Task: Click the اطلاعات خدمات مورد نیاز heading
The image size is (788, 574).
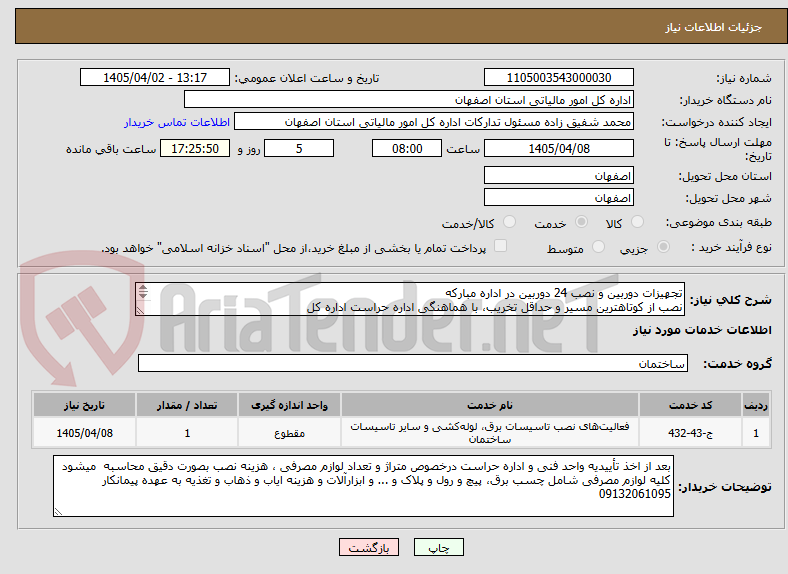Action: [x=702, y=330]
